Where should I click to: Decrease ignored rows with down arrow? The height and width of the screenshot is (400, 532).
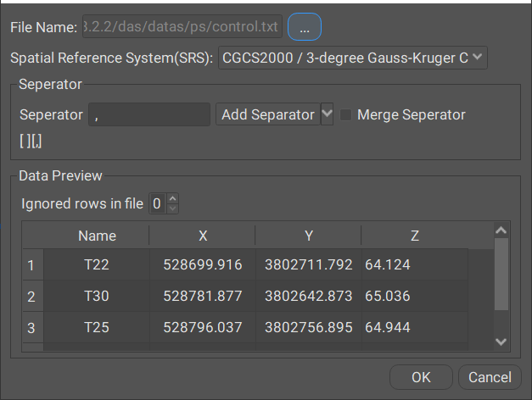coord(173,208)
